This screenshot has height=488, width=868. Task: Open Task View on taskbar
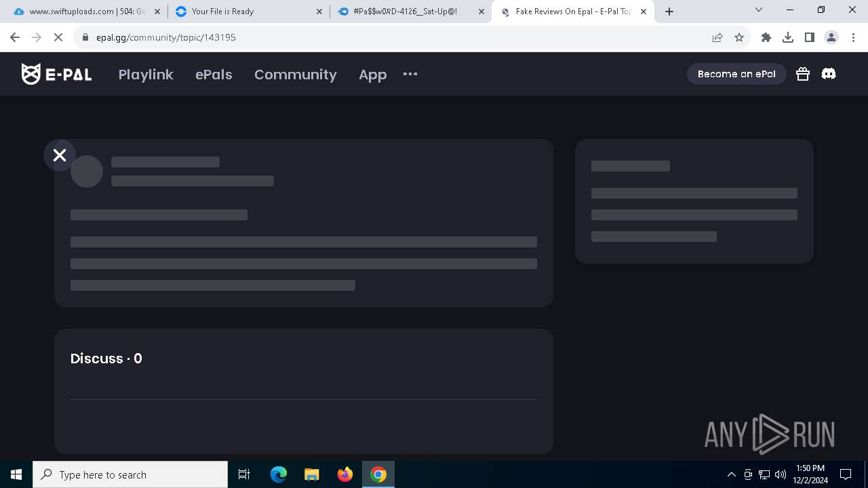[x=244, y=474]
